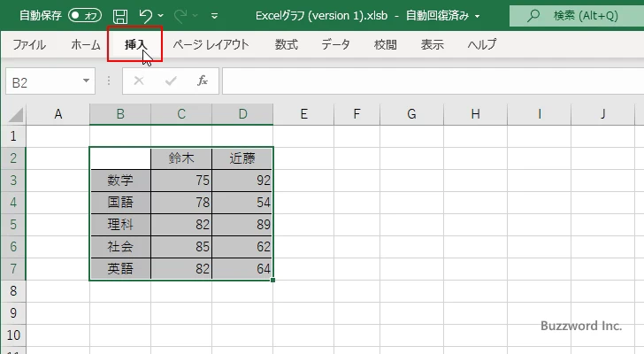Click the Redo arrow icon
Screen dimensions: 644x354
pyautogui.click(x=180, y=16)
